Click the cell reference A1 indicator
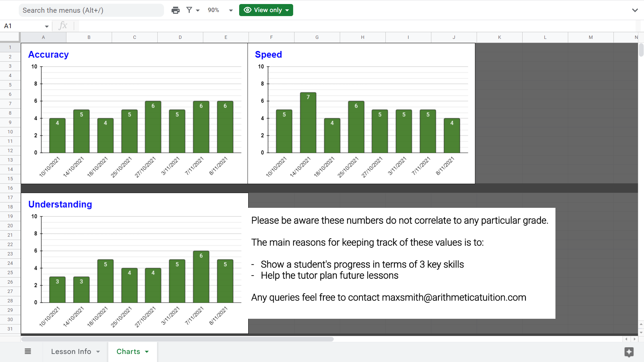This screenshot has width=644, height=362. point(25,25)
